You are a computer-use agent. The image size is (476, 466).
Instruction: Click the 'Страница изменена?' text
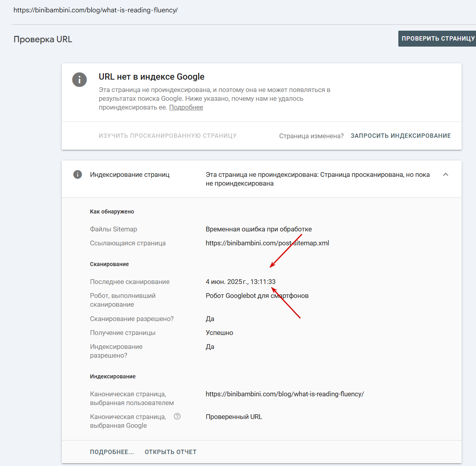(x=311, y=136)
